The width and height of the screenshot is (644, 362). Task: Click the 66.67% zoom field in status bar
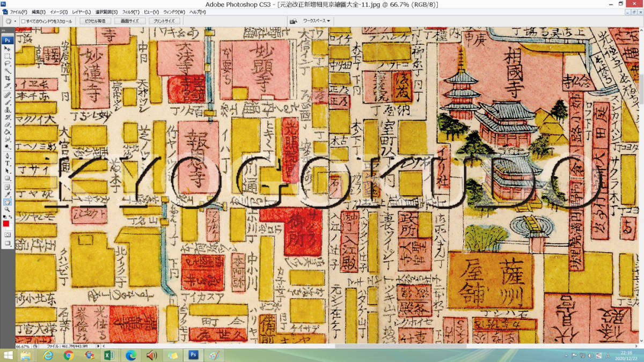click(x=23, y=346)
